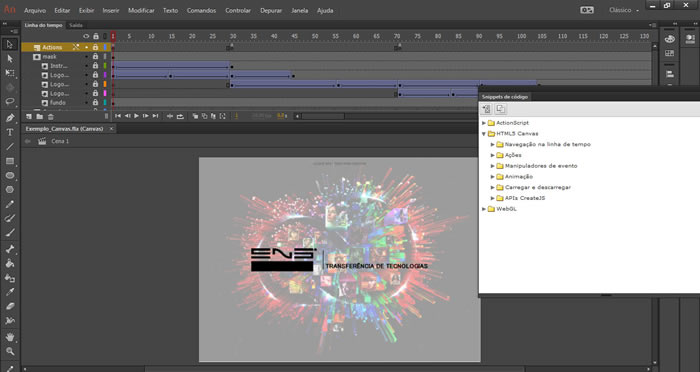
Task: Select the Paint Bucket tool
Action: coord(10,263)
